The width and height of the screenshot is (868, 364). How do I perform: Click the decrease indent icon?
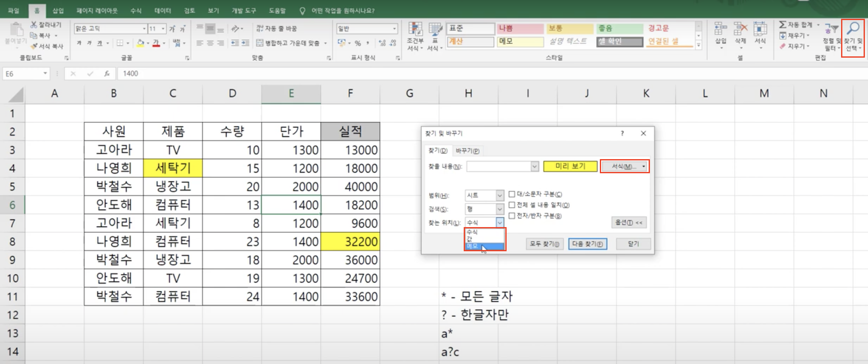235,43
